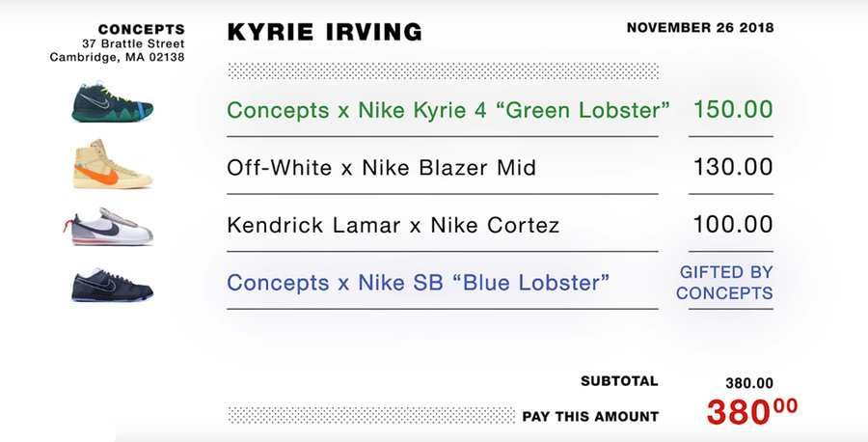
Task: Click the subtotal value 380.00
Action: pos(748,383)
